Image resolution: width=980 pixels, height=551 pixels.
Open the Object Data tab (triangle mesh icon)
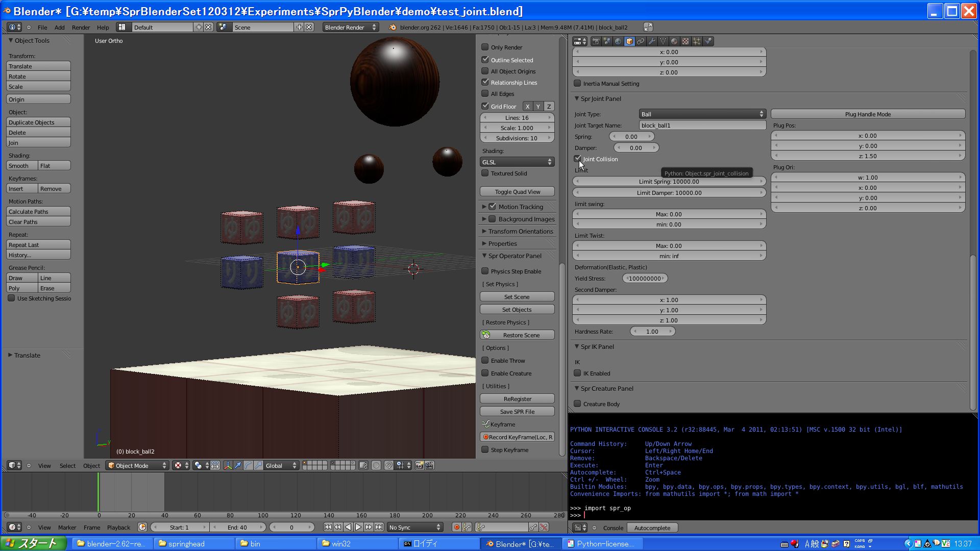663,41
